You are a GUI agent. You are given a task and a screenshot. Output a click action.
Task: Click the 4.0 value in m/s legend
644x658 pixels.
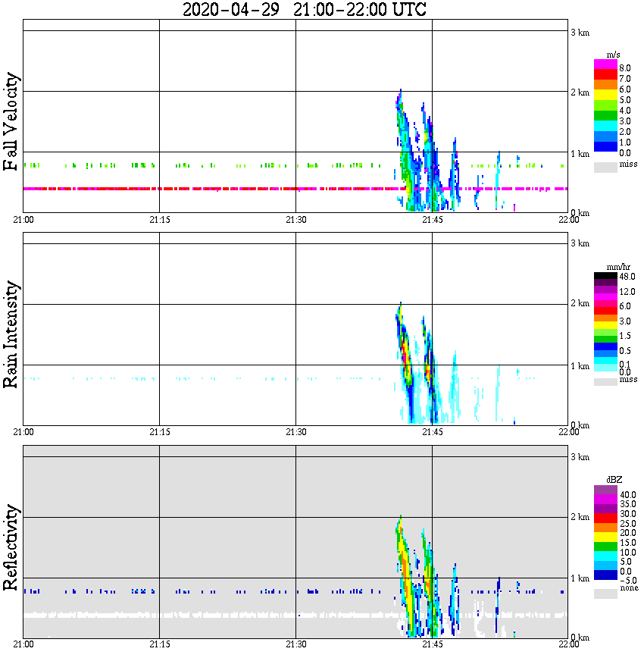coord(625,111)
